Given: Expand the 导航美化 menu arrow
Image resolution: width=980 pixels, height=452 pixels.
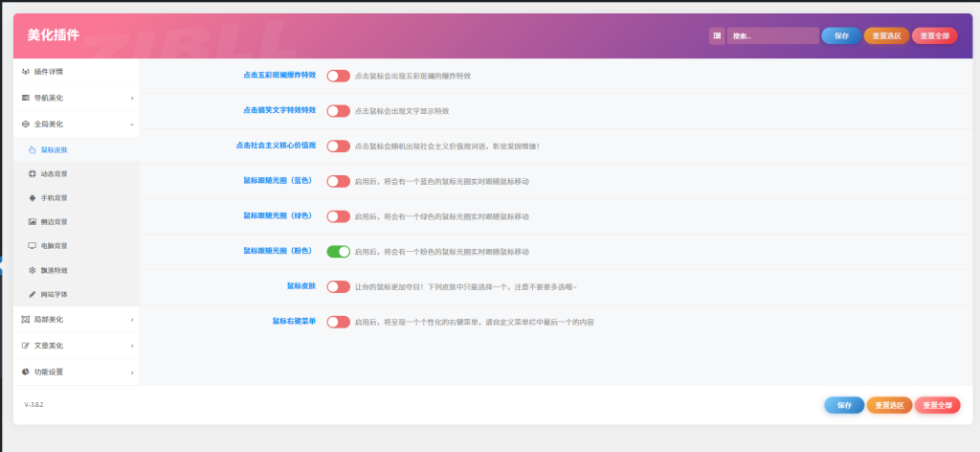Looking at the screenshot, I should 132,98.
